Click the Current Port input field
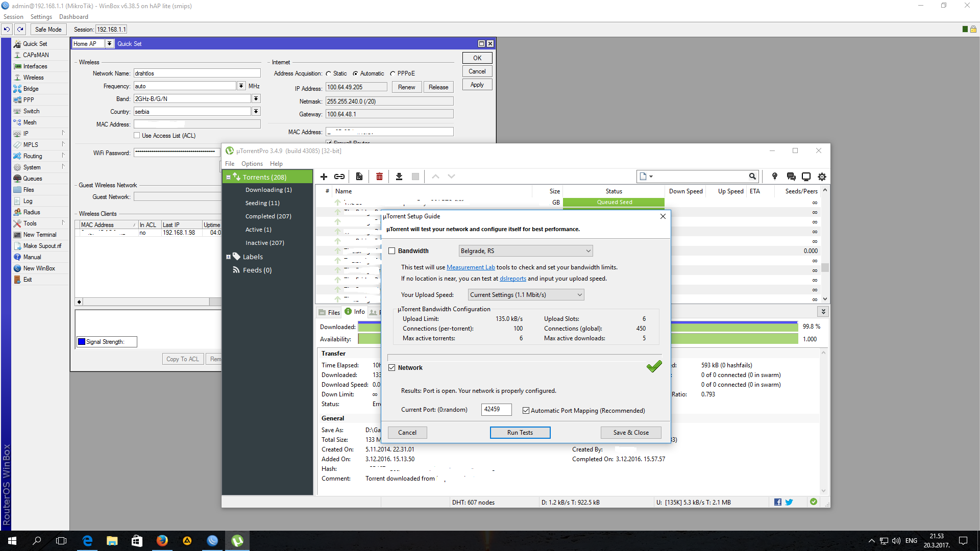The width and height of the screenshot is (980, 551). tap(496, 410)
